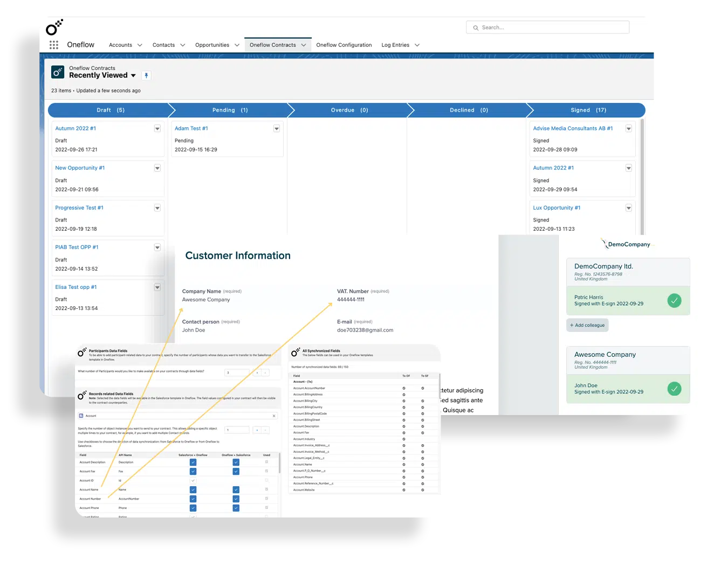Viewport: 728px width, 566px height.
Task: Click the Oneflow icon beside Participants Data Fields
Action: [x=82, y=353]
